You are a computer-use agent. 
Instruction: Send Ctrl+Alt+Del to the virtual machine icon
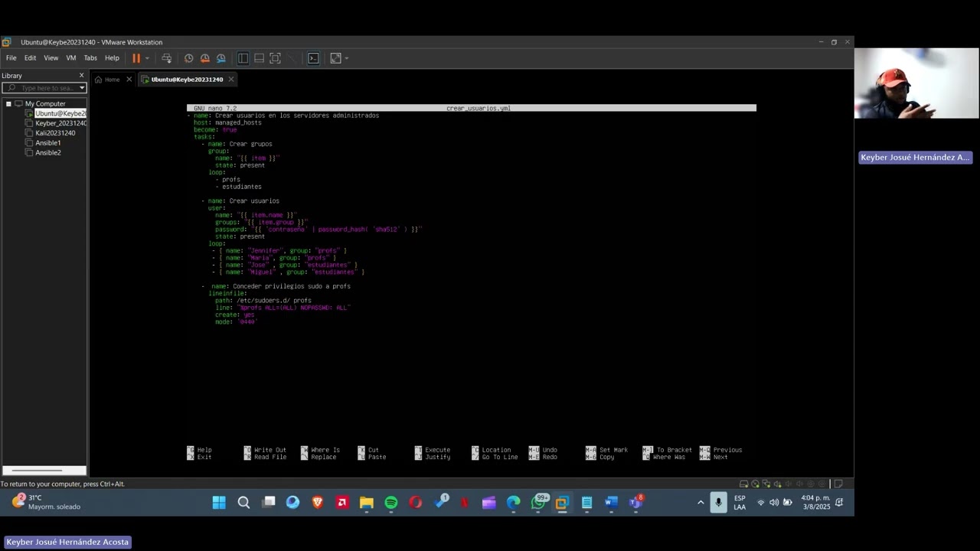[x=166, y=58]
